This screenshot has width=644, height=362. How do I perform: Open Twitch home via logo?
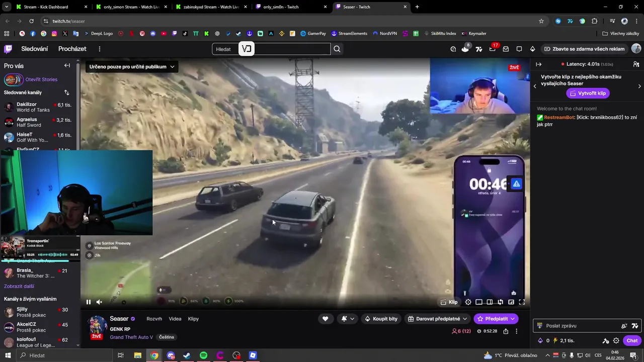pyautogui.click(x=8, y=49)
